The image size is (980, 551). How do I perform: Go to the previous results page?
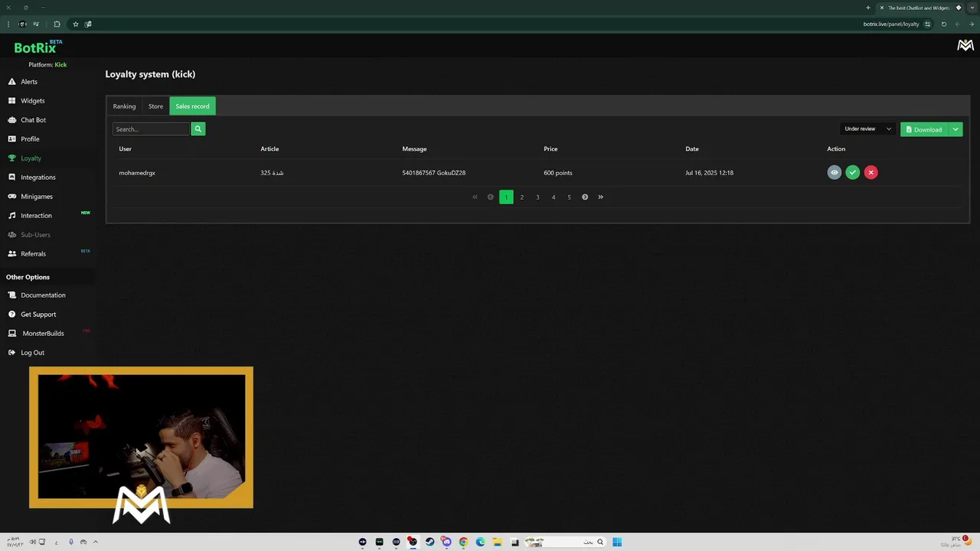(x=491, y=197)
